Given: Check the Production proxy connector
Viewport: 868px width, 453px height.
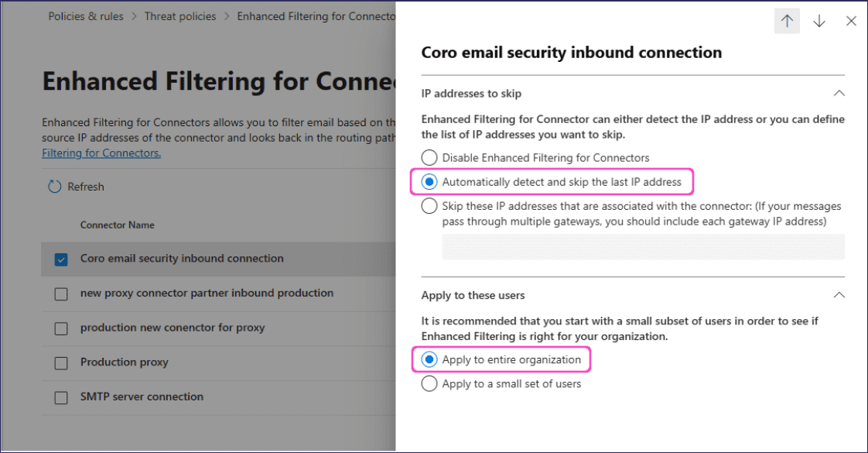Looking at the screenshot, I should click(x=60, y=362).
